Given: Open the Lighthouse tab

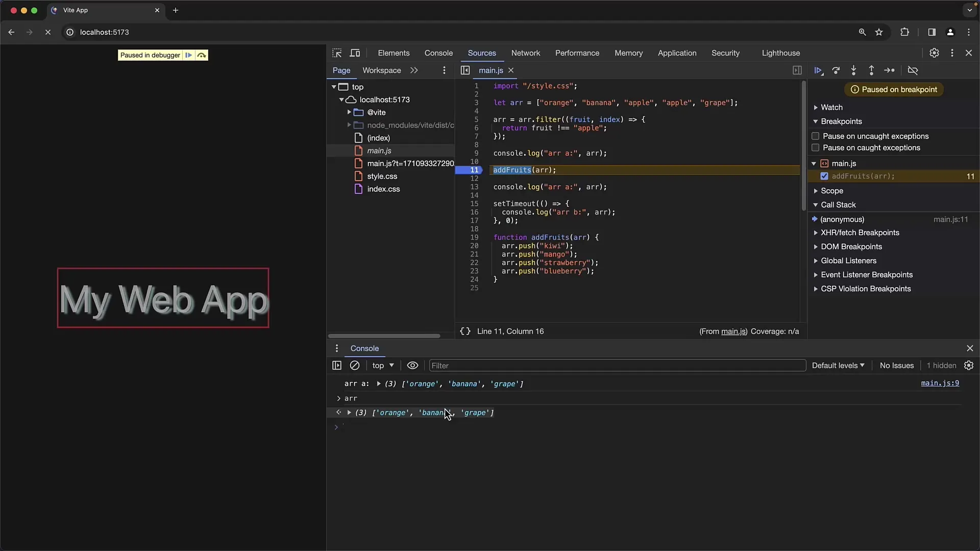Looking at the screenshot, I should pyautogui.click(x=780, y=53).
